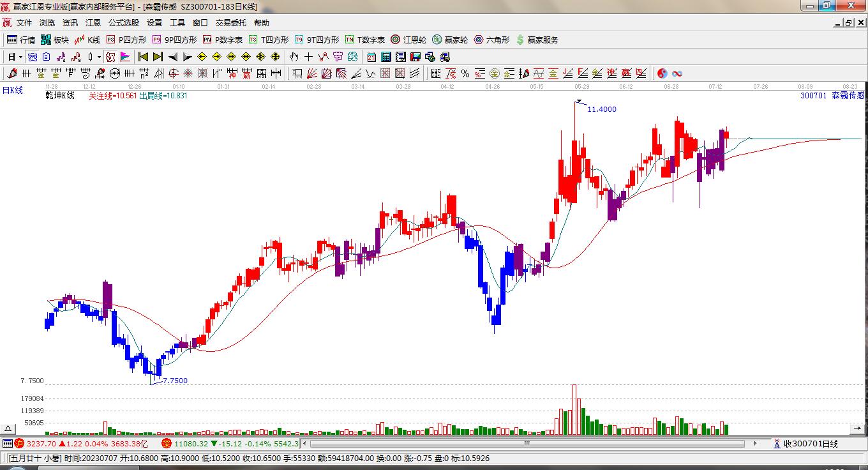This screenshot has width=868, height=470.
Task: Click the blue infinity symbol icon
Action: (x=677, y=73)
